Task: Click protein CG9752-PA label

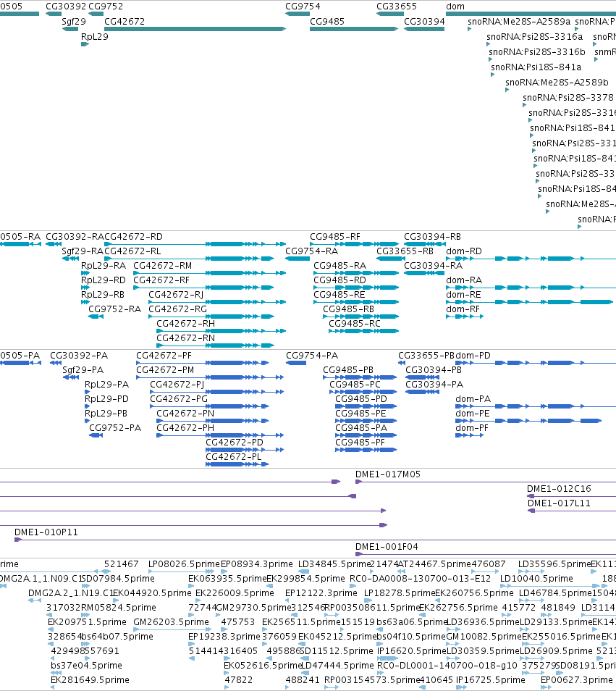Action: pyautogui.click(x=115, y=428)
